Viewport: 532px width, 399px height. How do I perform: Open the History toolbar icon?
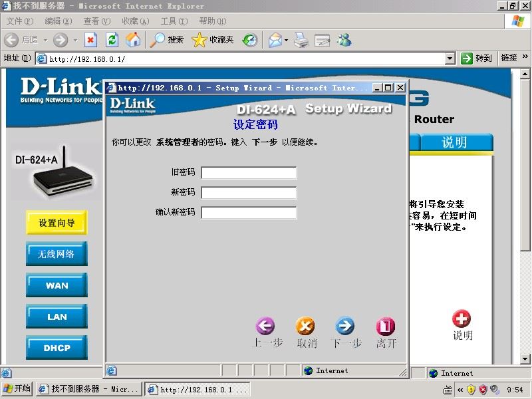(250, 40)
